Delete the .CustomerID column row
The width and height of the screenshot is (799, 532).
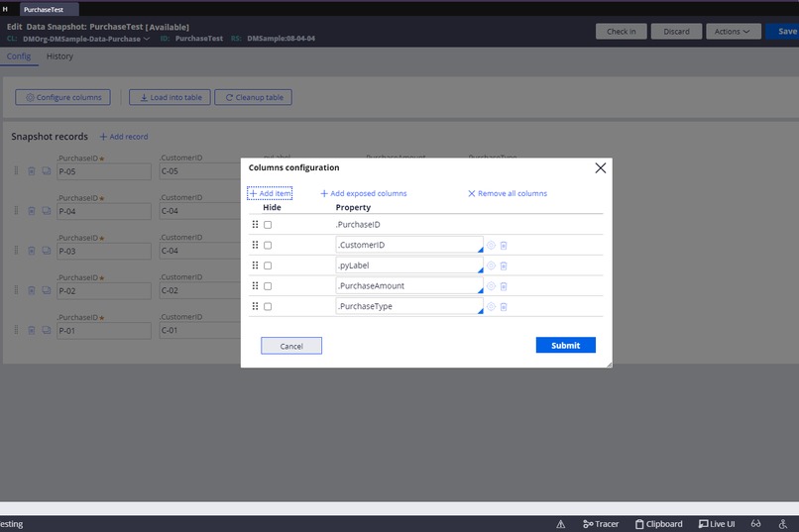(x=504, y=246)
